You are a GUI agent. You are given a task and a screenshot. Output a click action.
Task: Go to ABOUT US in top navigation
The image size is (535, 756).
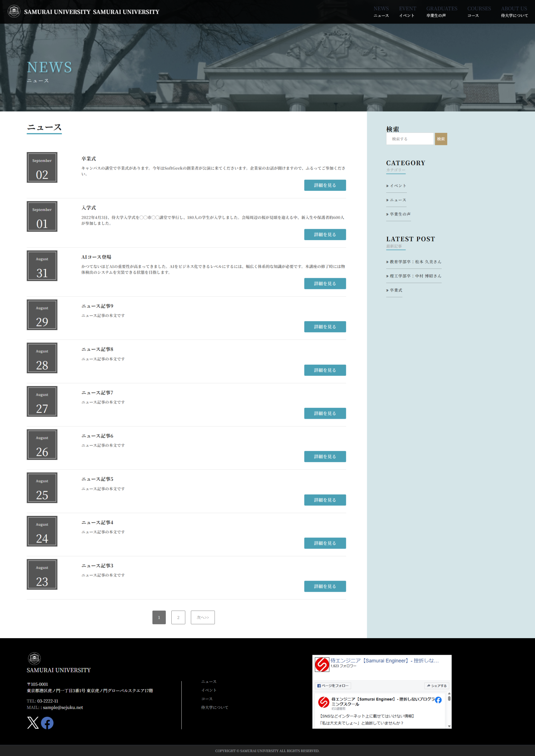pos(514,12)
